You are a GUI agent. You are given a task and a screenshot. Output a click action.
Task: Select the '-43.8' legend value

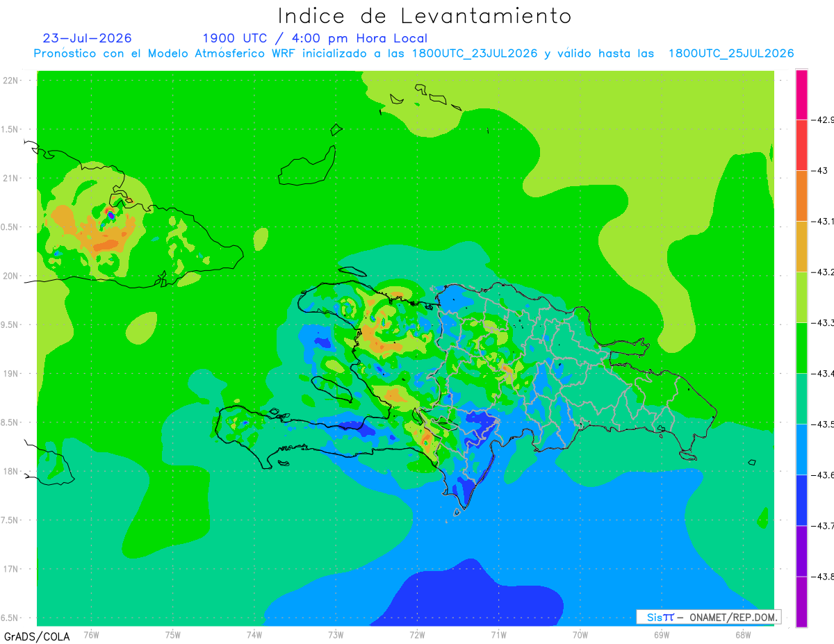[822, 577]
